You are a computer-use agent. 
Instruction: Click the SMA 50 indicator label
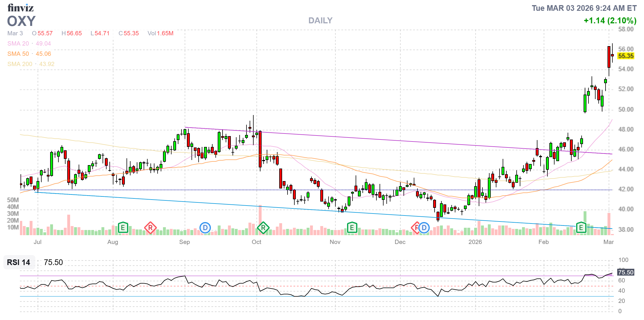tap(18, 54)
